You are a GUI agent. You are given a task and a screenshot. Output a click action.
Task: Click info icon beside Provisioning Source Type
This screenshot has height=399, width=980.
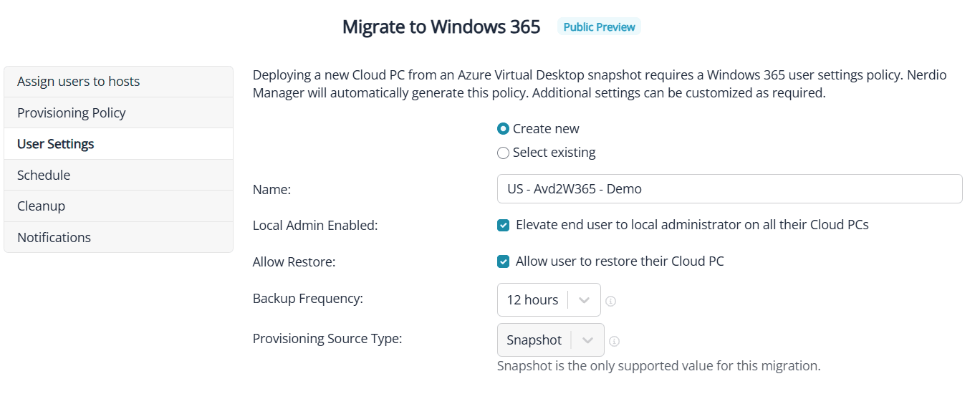[615, 341]
